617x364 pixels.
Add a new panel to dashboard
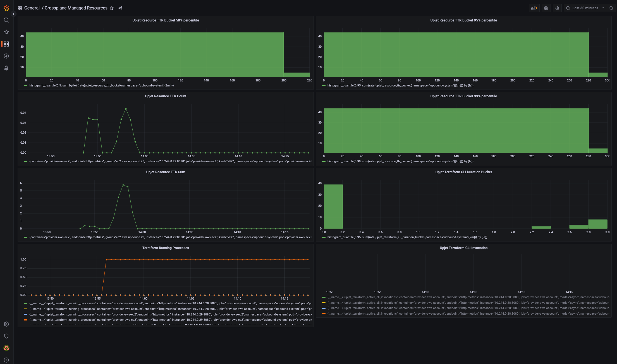click(534, 8)
